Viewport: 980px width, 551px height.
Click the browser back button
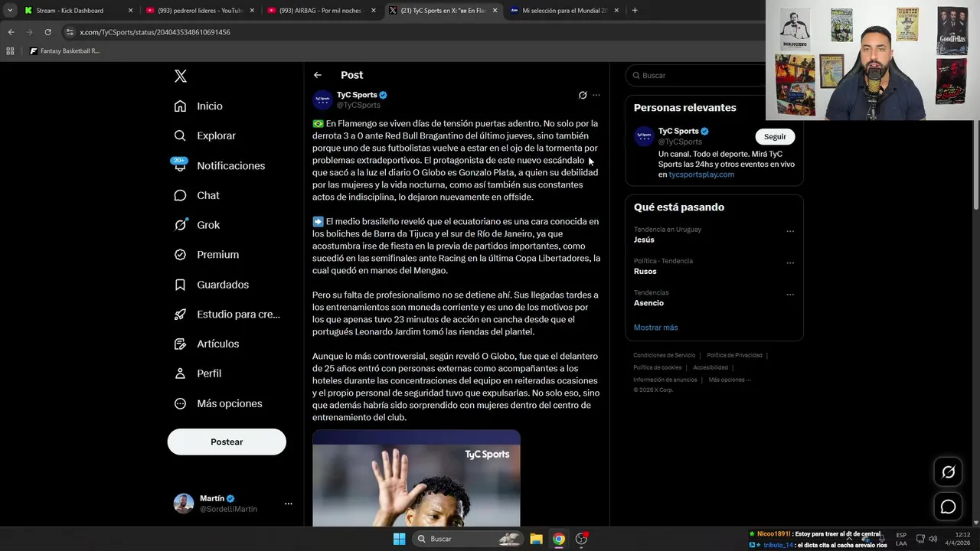pos(11,32)
